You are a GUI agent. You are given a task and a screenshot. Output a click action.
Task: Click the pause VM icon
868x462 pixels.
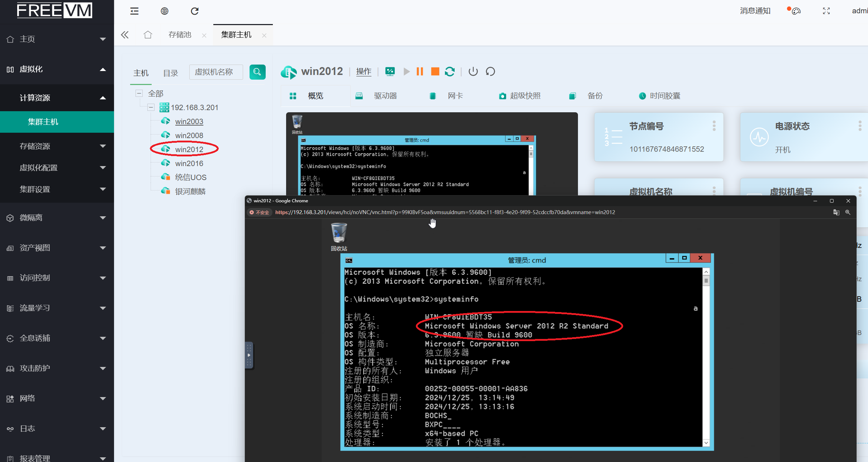(420, 72)
